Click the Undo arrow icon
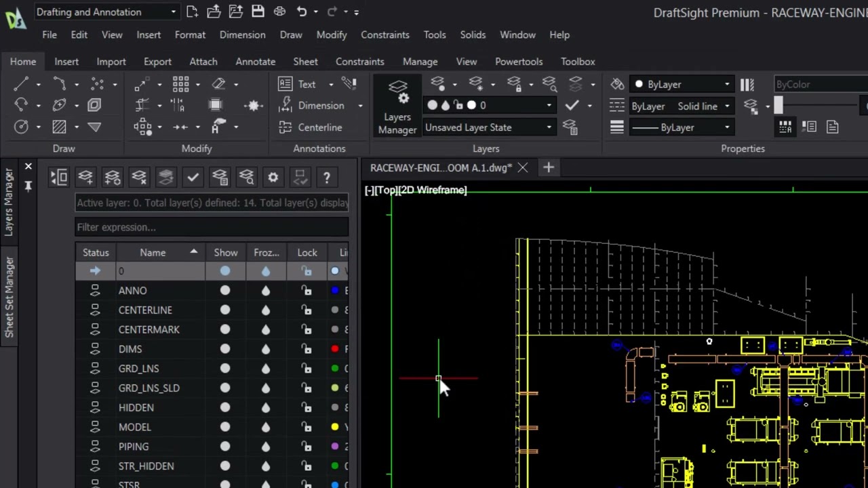This screenshot has width=868, height=488. [302, 12]
